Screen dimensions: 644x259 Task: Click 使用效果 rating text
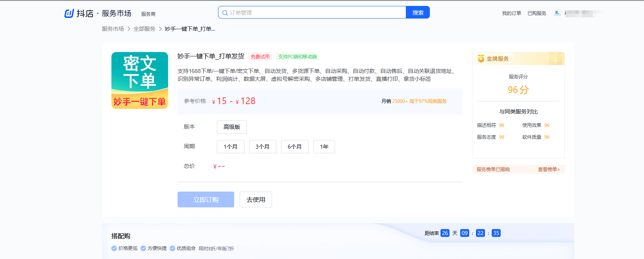532,125
